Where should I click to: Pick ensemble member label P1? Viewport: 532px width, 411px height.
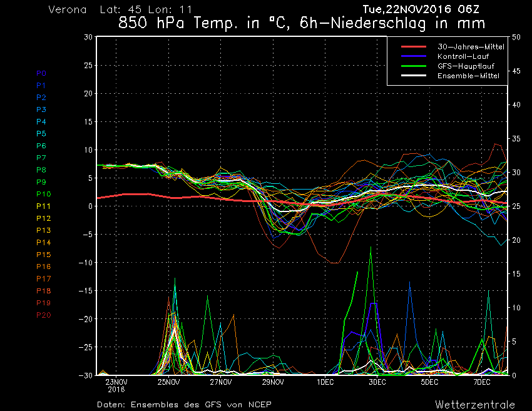coord(41,86)
